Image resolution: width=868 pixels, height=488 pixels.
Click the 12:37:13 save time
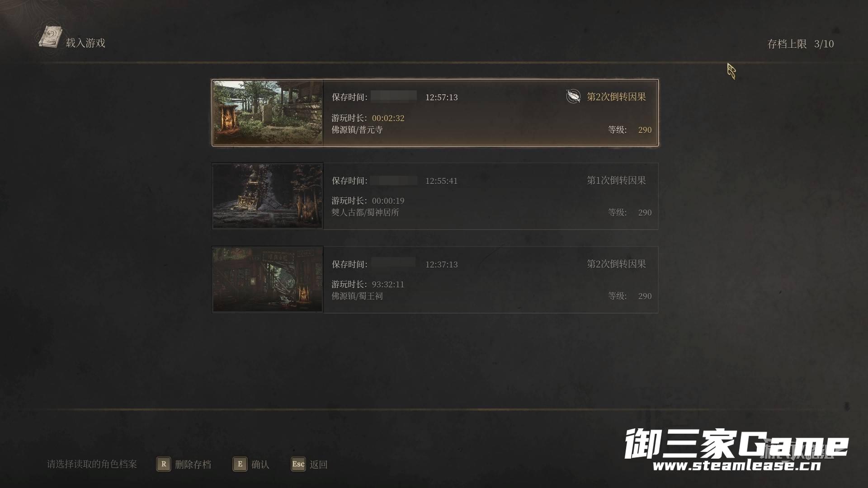pos(441,264)
